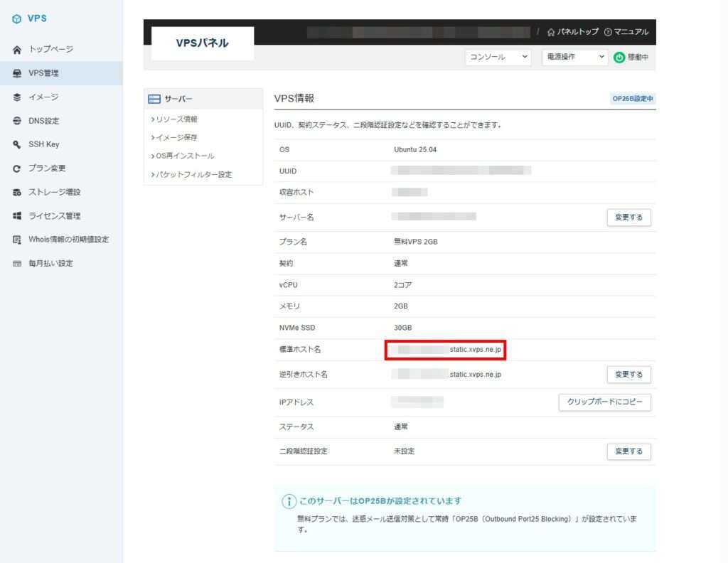The width and height of the screenshot is (728, 563).
Task: Click 変更する for サーバー名
Action: tap(628, 218)
